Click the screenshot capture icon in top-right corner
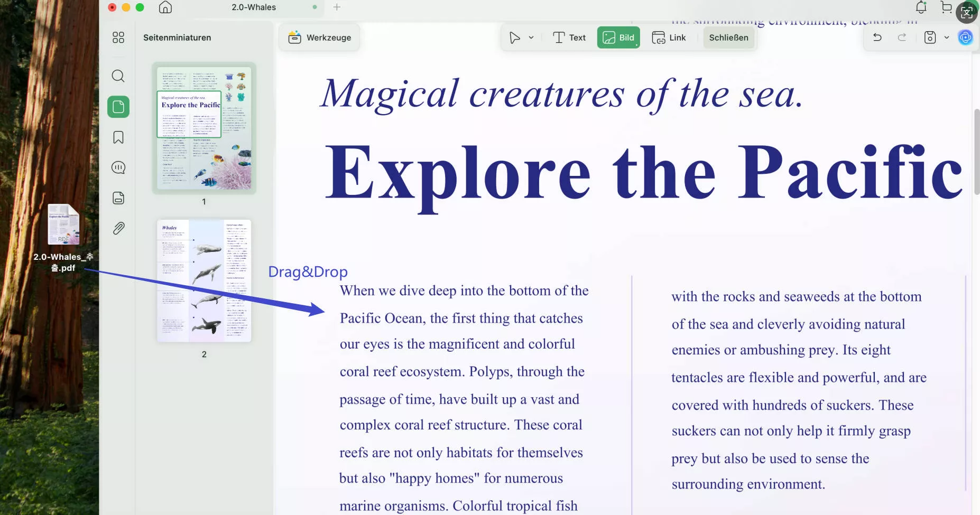Viewport: 980px width, 515px height. pos(967,13)
